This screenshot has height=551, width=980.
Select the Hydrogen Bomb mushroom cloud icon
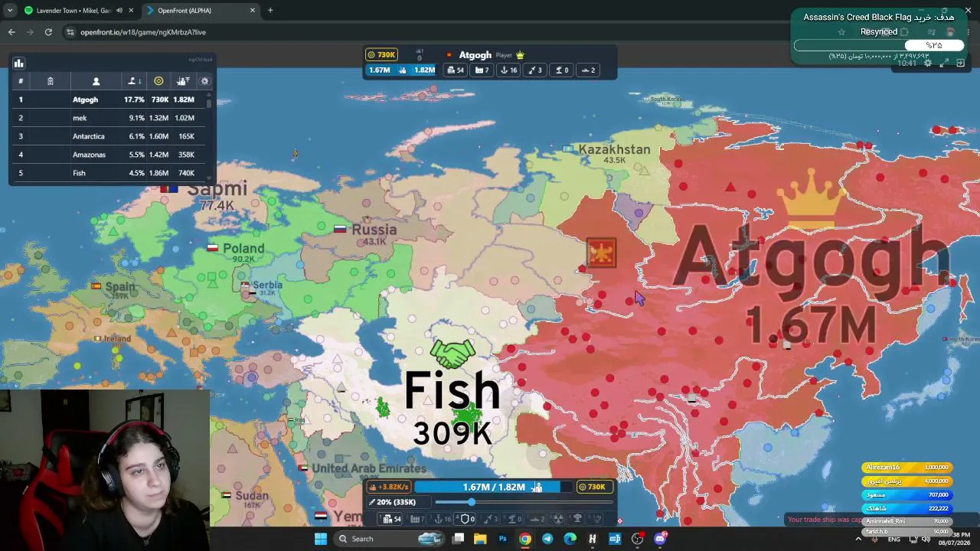tap(578, 519)
